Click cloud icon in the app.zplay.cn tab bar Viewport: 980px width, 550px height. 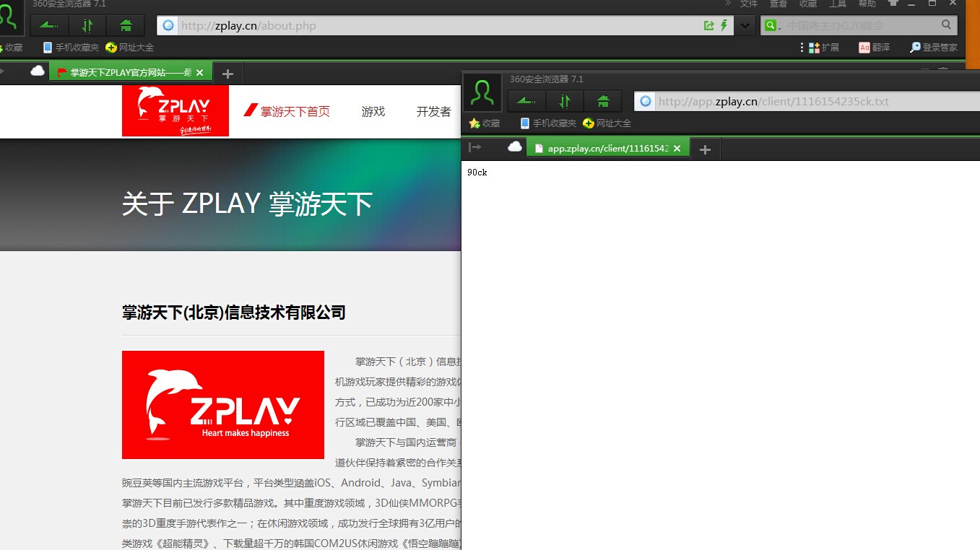515,147
